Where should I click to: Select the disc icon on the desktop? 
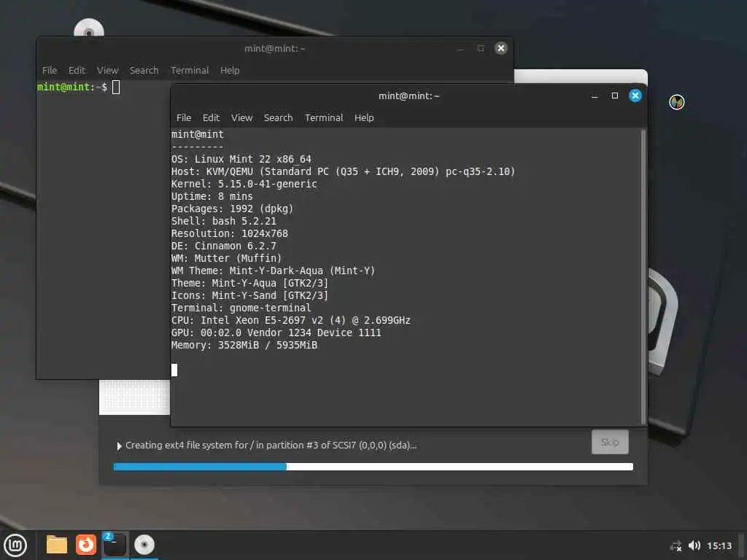(88, 28)
